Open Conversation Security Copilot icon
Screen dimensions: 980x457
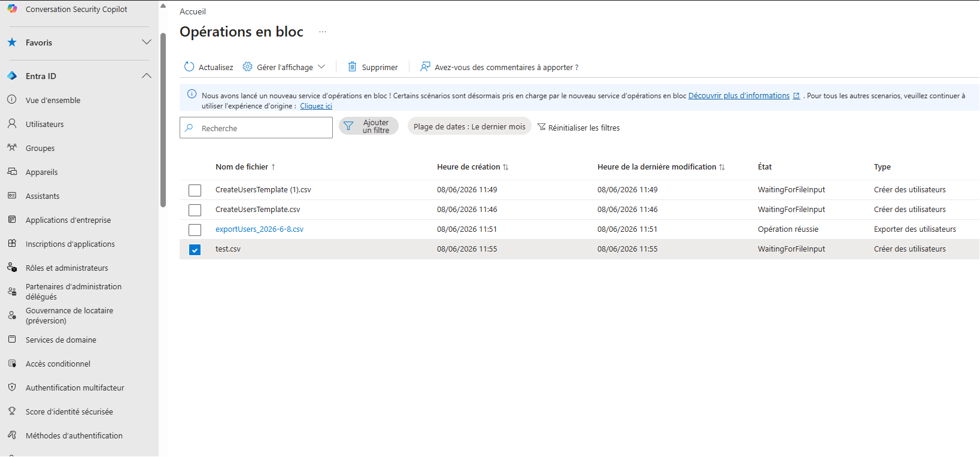tap(12, 8)
